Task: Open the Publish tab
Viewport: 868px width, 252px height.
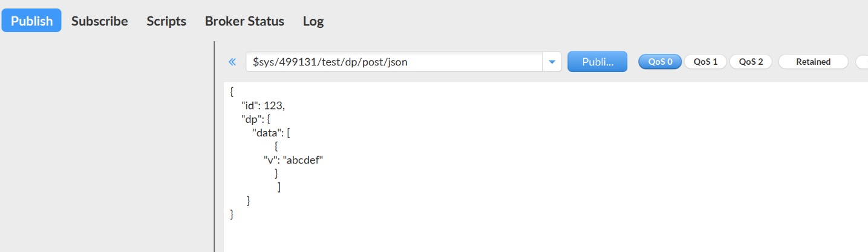Action: click(31, 21)
